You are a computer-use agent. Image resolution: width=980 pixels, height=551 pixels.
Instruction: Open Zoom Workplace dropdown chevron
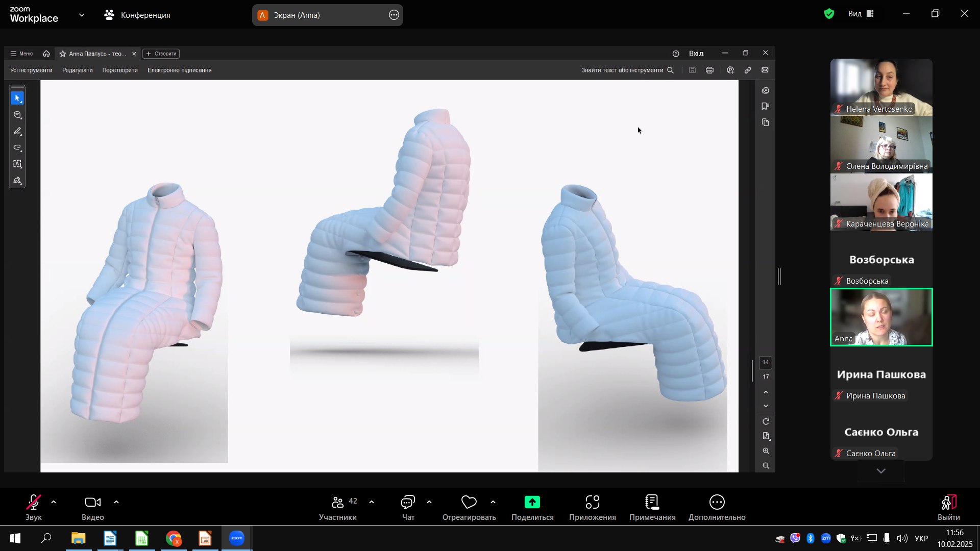pos(82,15)
